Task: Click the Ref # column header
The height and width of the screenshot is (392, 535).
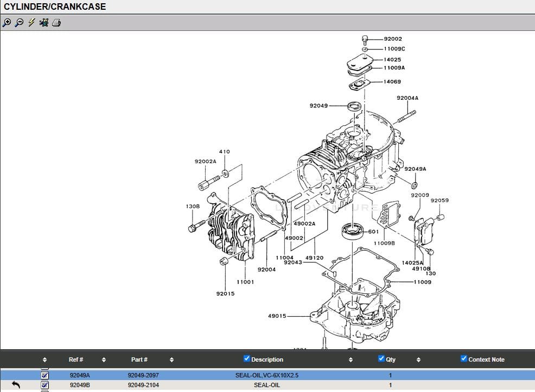Action: [x=76, y=359]
